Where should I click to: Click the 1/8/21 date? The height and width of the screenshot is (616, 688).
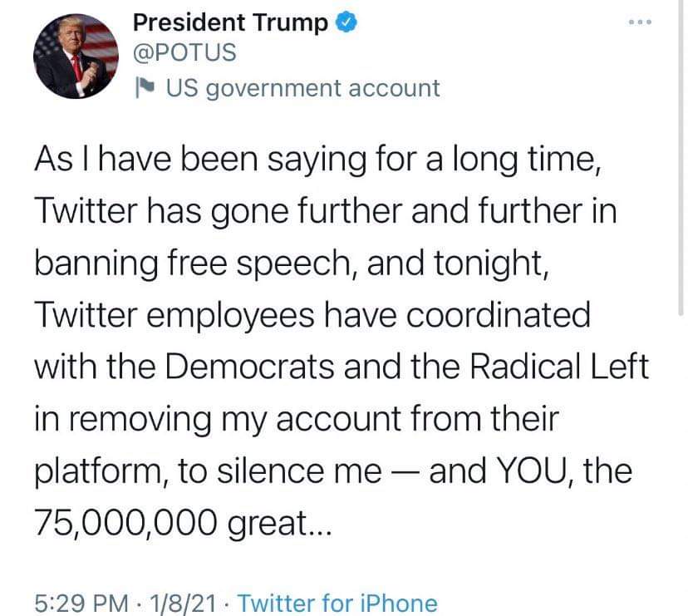176,603
